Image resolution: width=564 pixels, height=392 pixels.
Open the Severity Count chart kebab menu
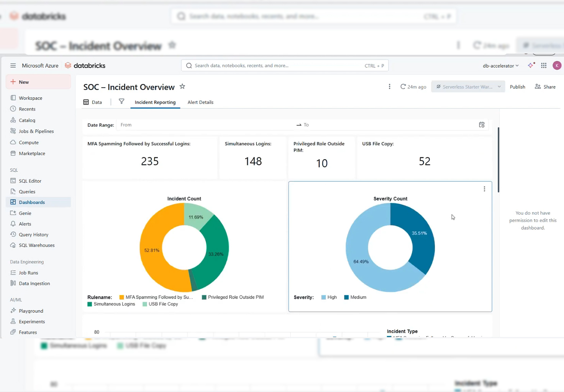(484, 189)
